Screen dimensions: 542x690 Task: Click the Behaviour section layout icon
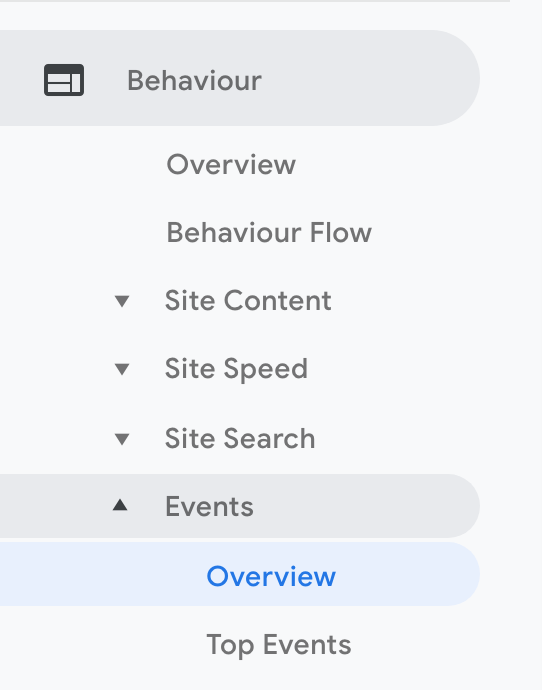pos(64,80)
